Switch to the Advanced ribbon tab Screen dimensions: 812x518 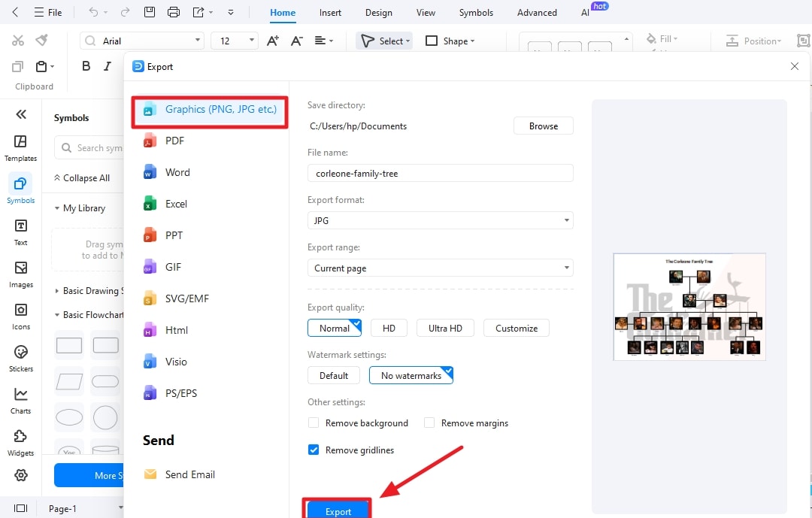pos(536,12)
